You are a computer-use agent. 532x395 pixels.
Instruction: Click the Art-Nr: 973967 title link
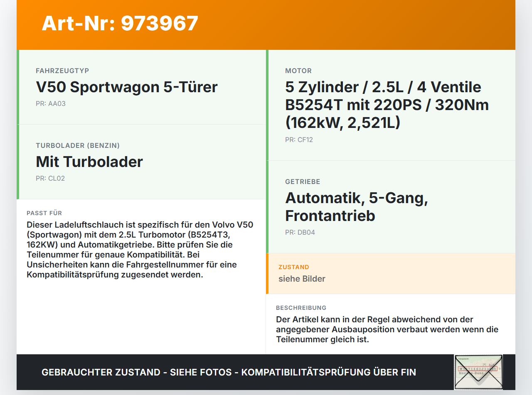[120, 23]
